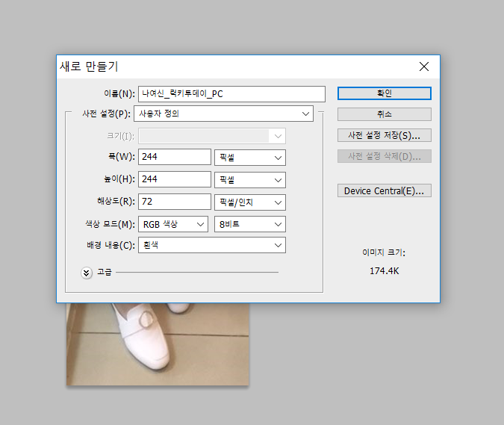This screenshot has height=425, width=504.
Task: Close the 새로 만들기 dialog
Action: tap(424, 66)
